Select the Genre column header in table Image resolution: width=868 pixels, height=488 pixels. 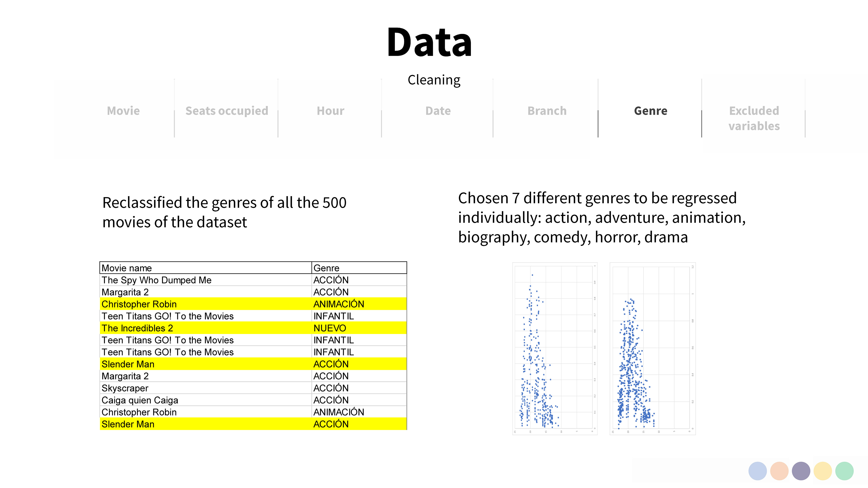coord(359,268)
